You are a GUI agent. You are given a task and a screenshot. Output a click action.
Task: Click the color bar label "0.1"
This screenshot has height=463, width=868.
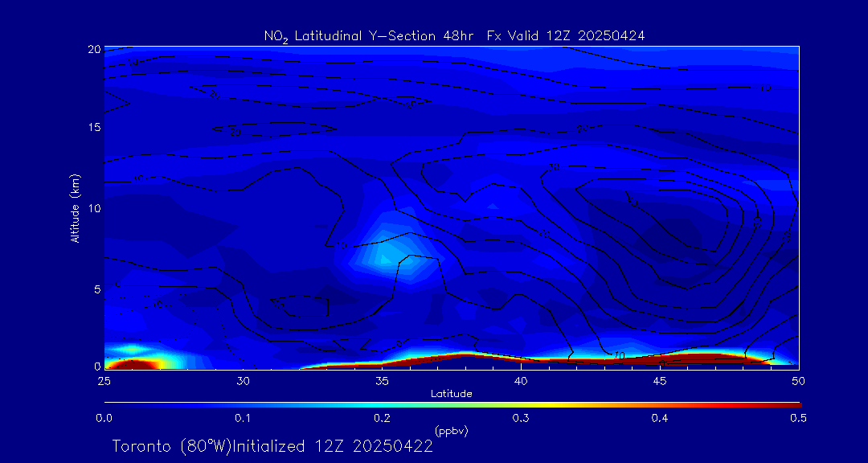243,418
